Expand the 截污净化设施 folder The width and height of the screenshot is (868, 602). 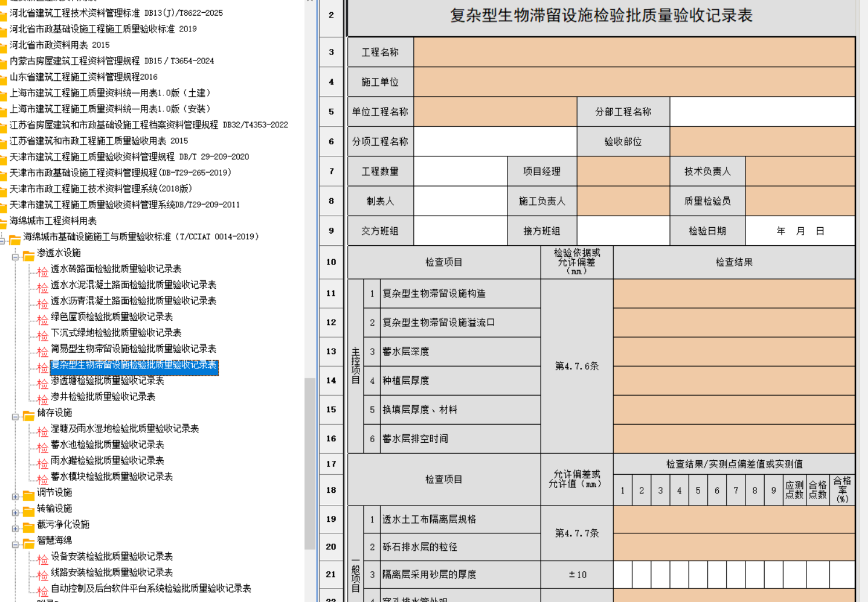pos(15,528)
